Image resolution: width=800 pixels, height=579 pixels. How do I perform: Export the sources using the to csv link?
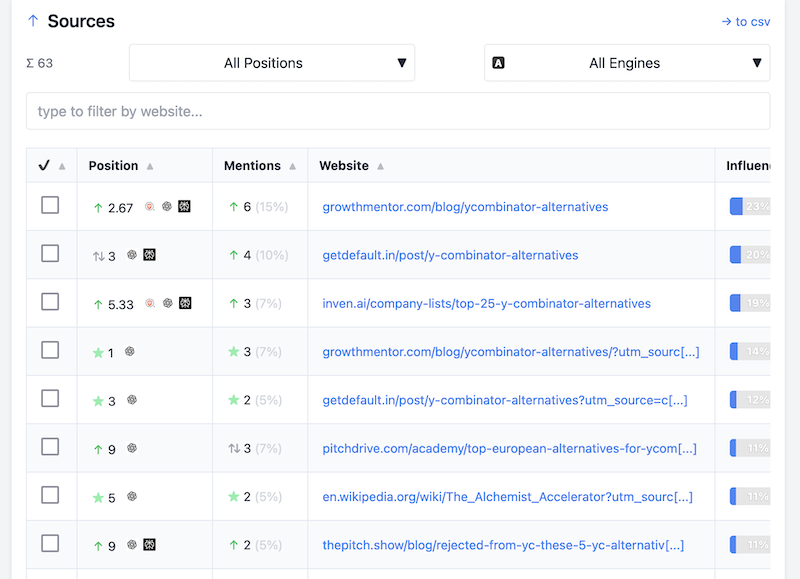click(748, 20)
